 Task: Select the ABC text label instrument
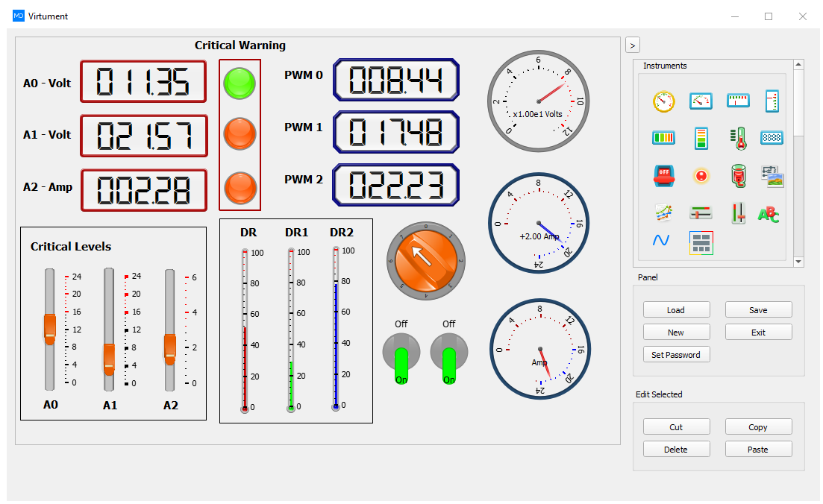tap(769, 214)
